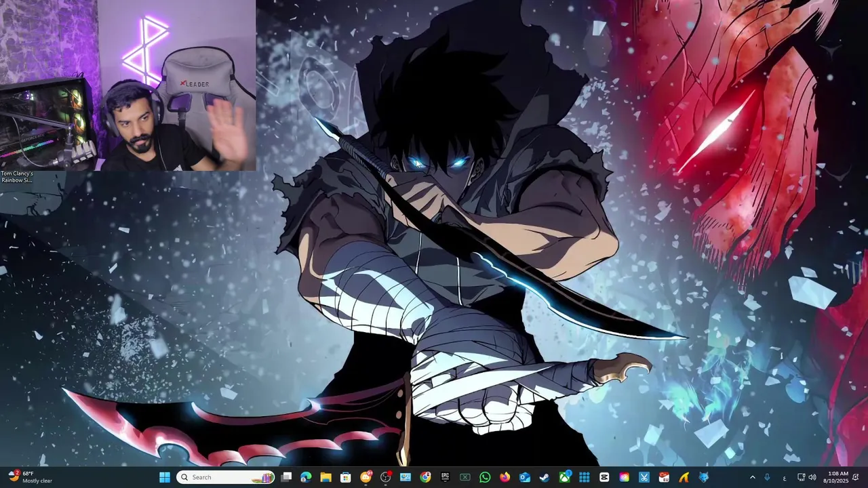Launch Microsoft Edge from the taskbar
This screenshot has height=488, width=868.
click(x=306, y=477)
